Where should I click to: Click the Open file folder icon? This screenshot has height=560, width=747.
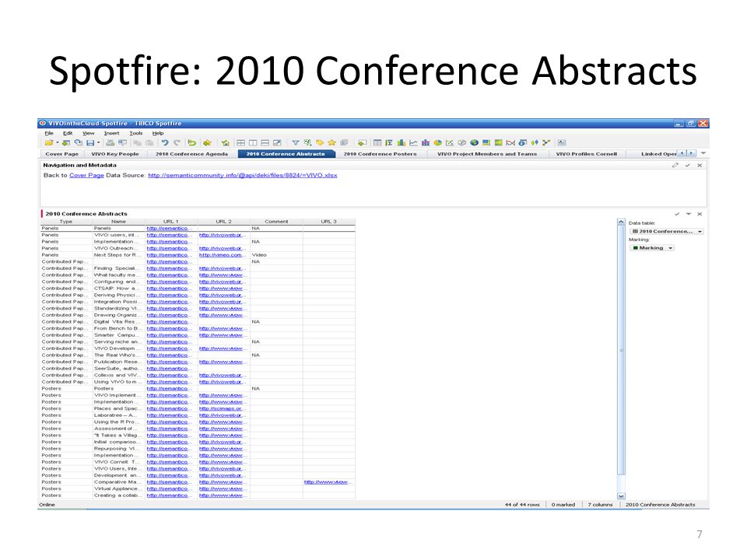tap(49, 142)
